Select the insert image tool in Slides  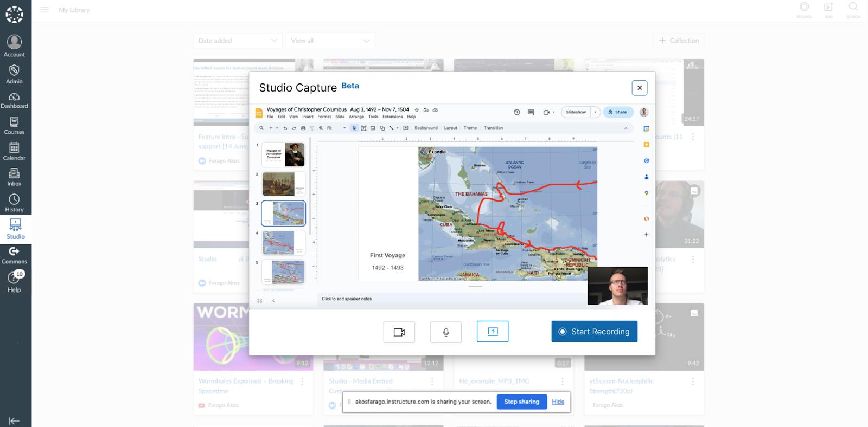point(373,128)
